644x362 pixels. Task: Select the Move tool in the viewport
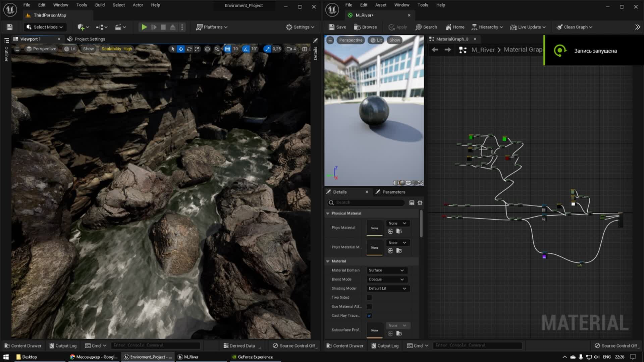[x=181, y=49]
